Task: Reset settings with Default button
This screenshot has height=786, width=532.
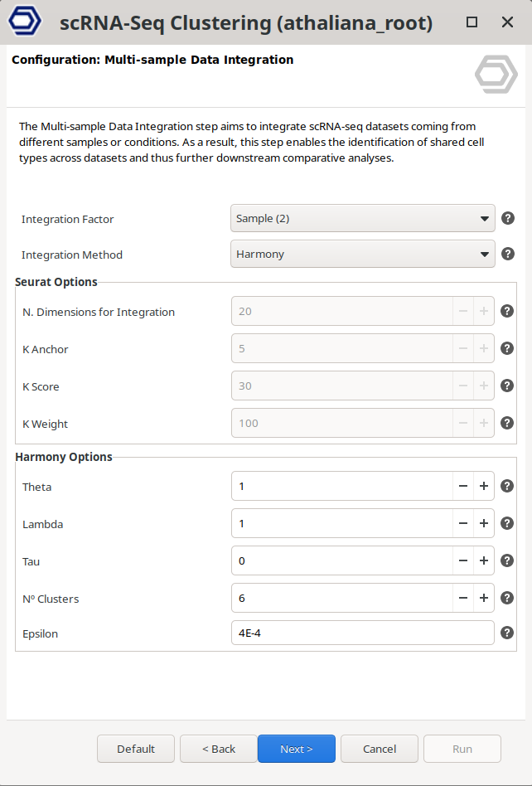Action: click(x=136, y=749)
